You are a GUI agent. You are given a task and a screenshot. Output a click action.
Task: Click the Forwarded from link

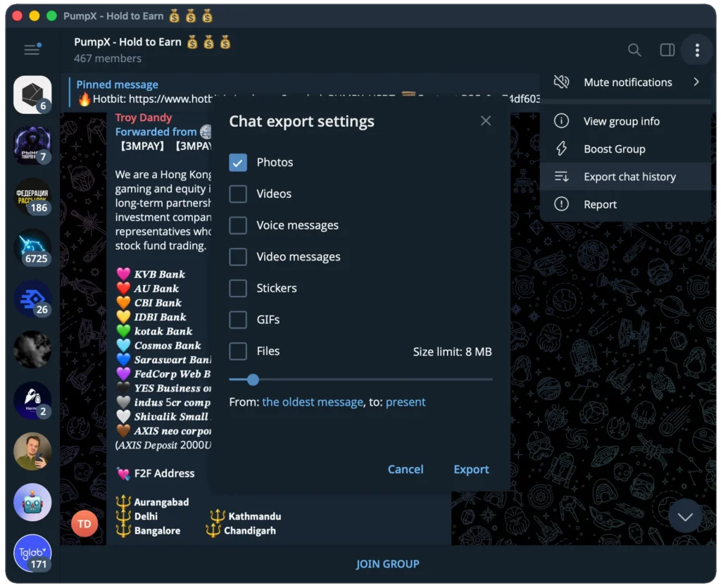point(156,132)
